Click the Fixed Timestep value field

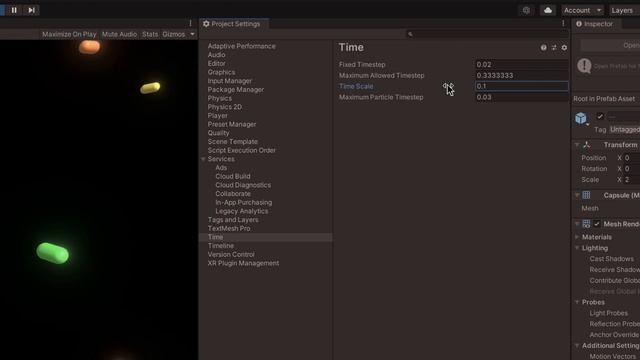(521, 64)
